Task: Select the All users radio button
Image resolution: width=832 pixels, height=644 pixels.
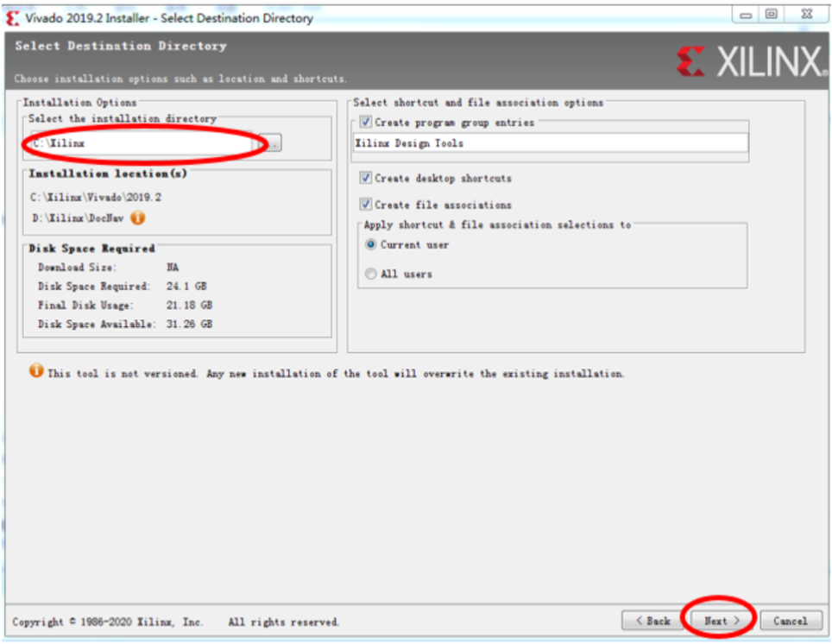Action: click(371, 274)
